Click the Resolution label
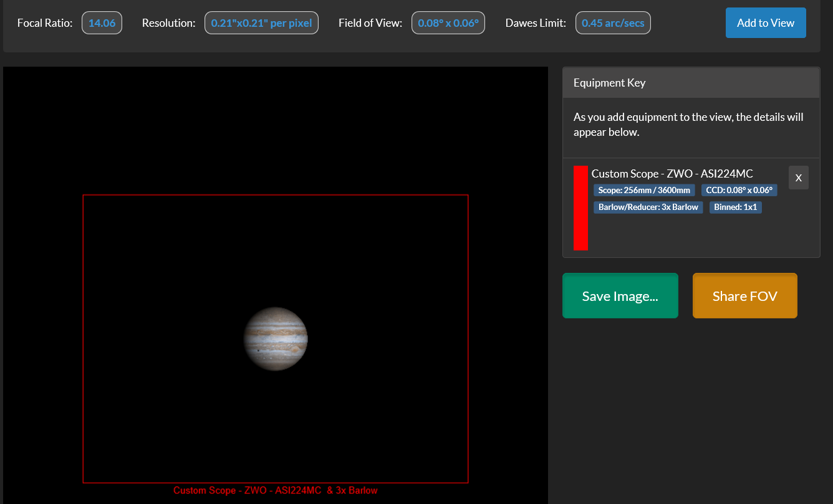Screen dimensions: 833x504 pos(168,23)
